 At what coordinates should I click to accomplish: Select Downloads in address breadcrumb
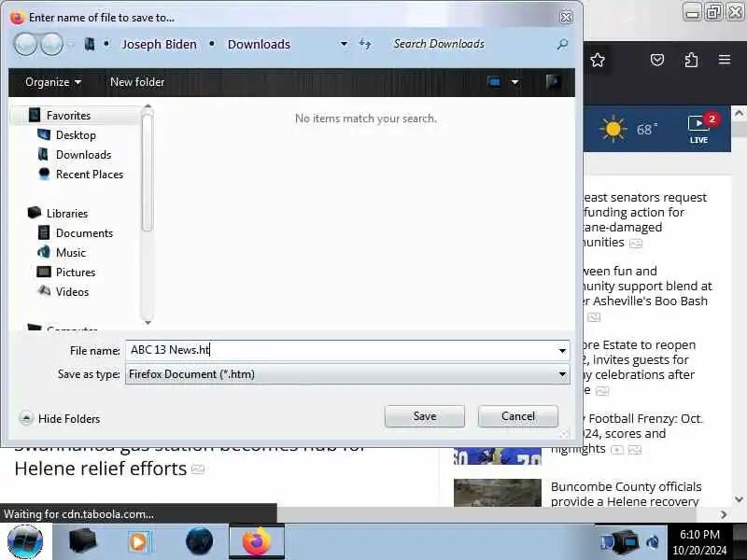click(x=259, y=44)
